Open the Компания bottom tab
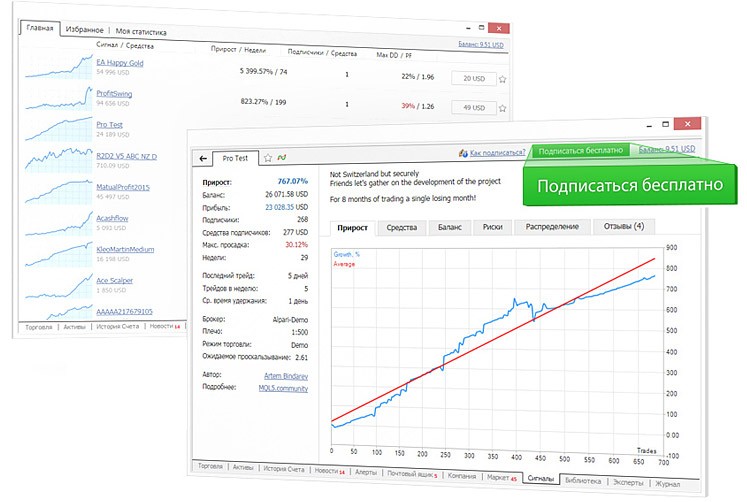Viewport: 747px width, 502px height. (x=462, y=476)
